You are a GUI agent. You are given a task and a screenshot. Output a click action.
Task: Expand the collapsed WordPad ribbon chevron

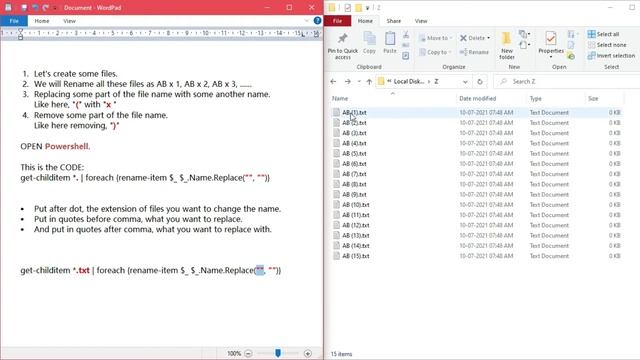coord(307,20)
